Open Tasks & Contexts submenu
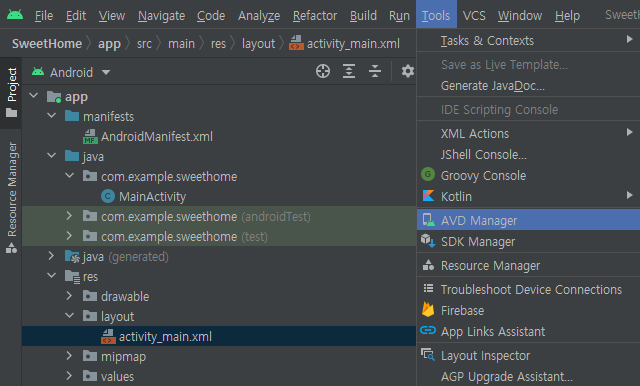Viewport: 640px width, 386px height. tap(529, 41)
